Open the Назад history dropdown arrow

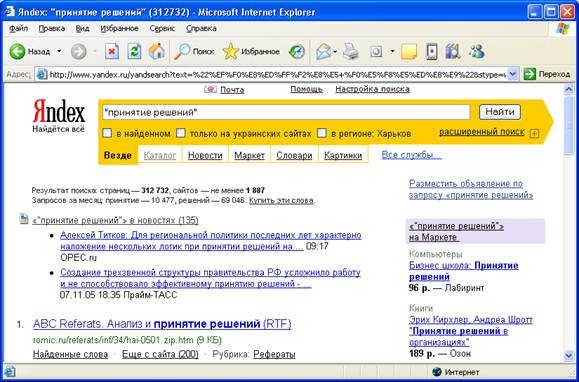click(x=59, y=52)
